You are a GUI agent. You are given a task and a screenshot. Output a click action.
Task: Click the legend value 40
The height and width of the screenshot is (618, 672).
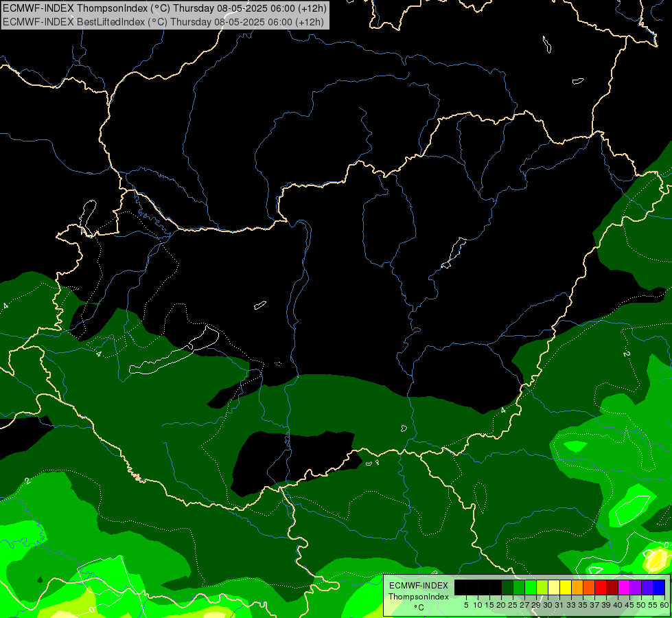tap(618, 605)
